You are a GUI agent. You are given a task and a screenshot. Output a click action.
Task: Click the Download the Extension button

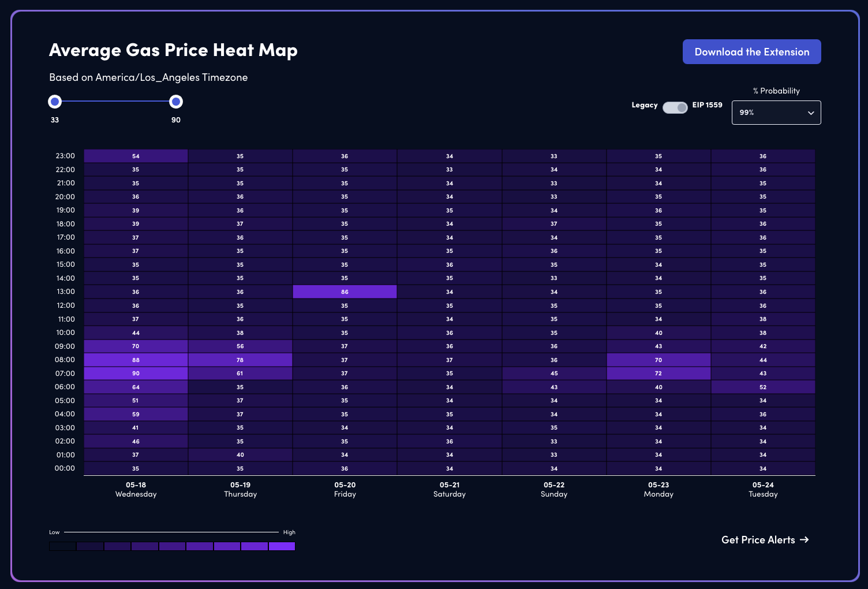click(x=751, y=51)
